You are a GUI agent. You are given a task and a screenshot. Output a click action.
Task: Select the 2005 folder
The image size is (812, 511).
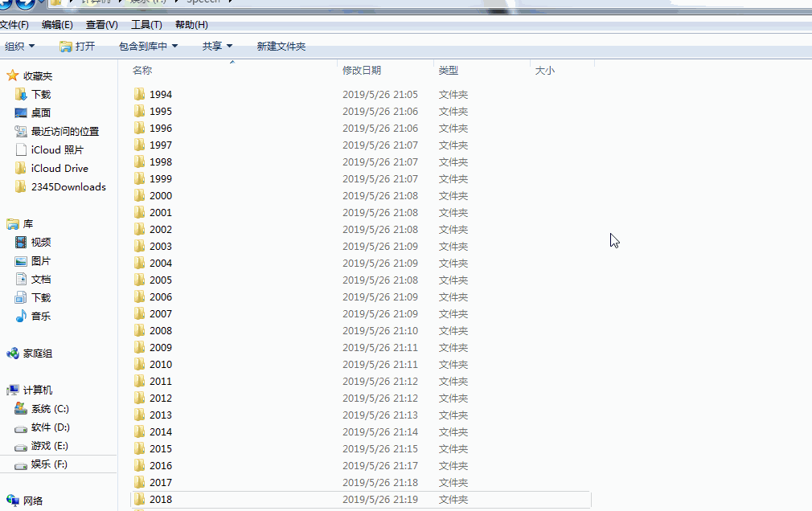(161, 280)
